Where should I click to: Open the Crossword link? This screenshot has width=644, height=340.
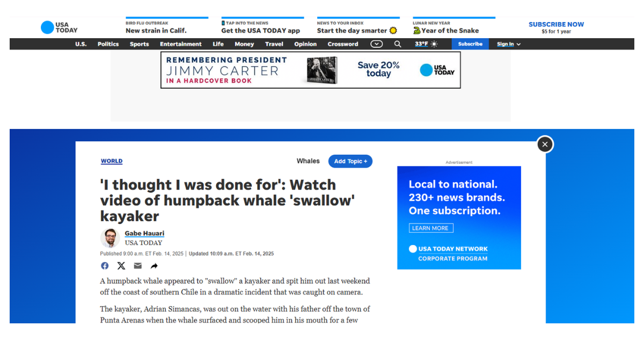tap(343, 44)
